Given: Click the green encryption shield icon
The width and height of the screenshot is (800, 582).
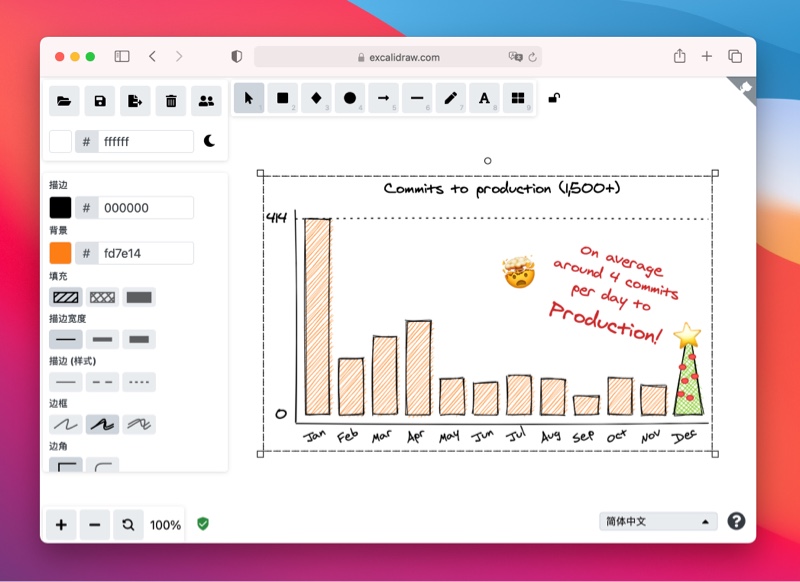Looking at the screenshot, I should point(203,524).
